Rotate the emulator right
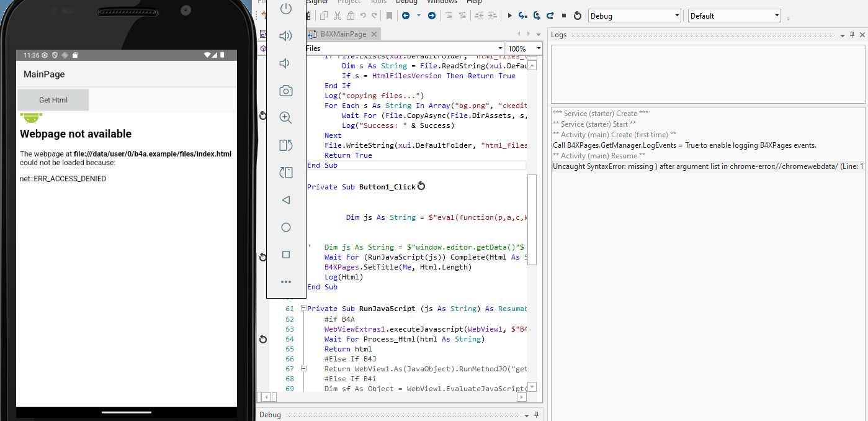Screen dimensions: 868x421 click(286, 173)
